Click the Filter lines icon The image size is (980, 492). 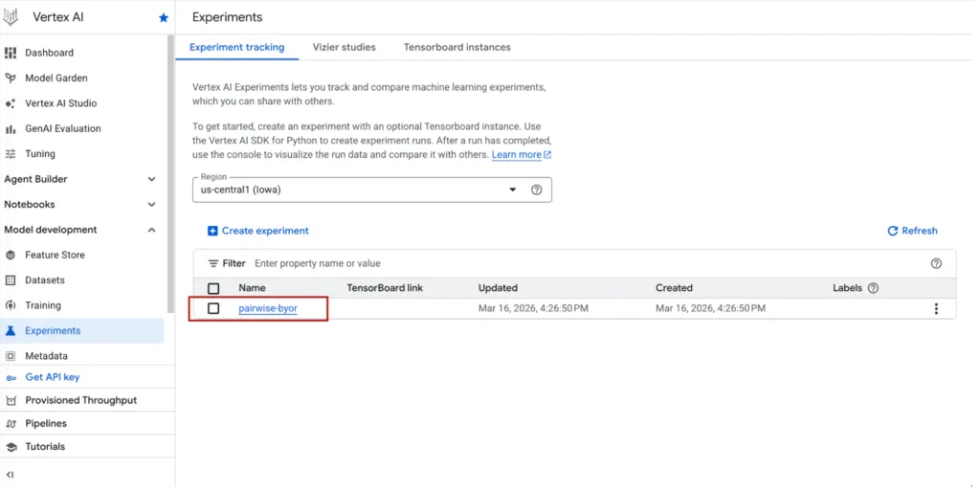[213, 263]
